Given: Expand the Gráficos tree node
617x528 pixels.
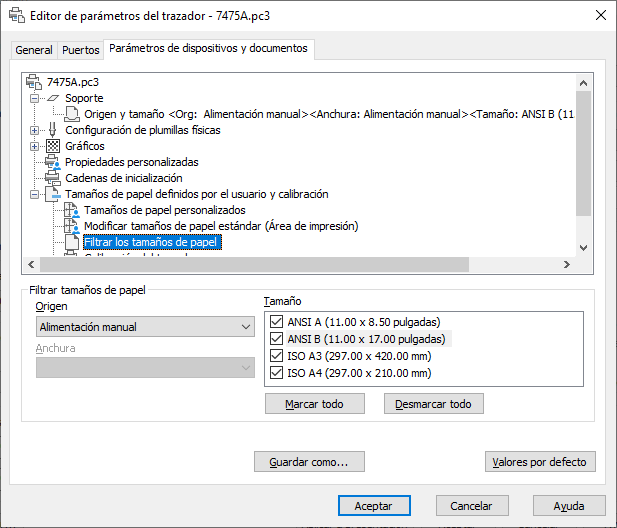Looking at the screenshot, I should (x=35, y=146).
